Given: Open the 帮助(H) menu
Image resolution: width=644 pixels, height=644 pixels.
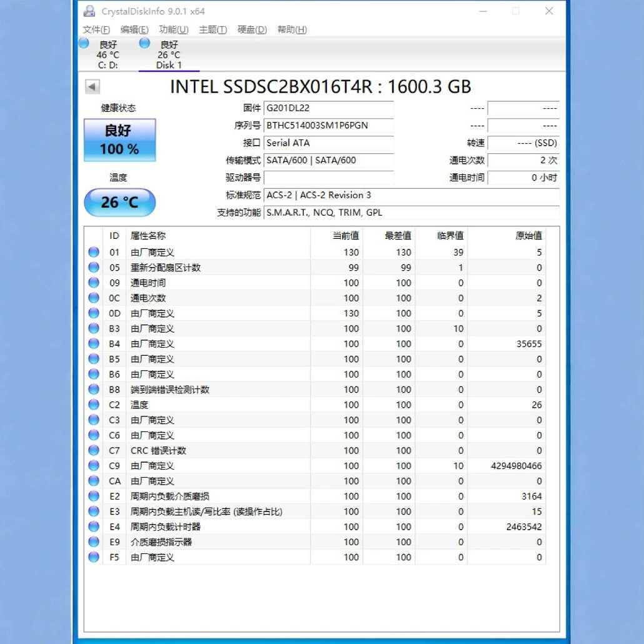Looking at the screenshot, I should pyautogui.click(x=292, y=29).
